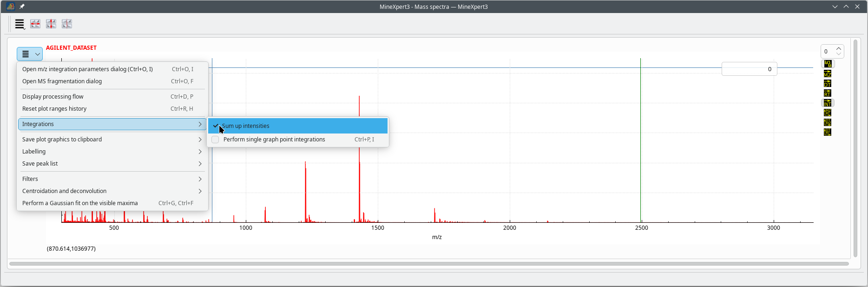Click the horizontal x-axis lock plots icon

coord(35,24)
